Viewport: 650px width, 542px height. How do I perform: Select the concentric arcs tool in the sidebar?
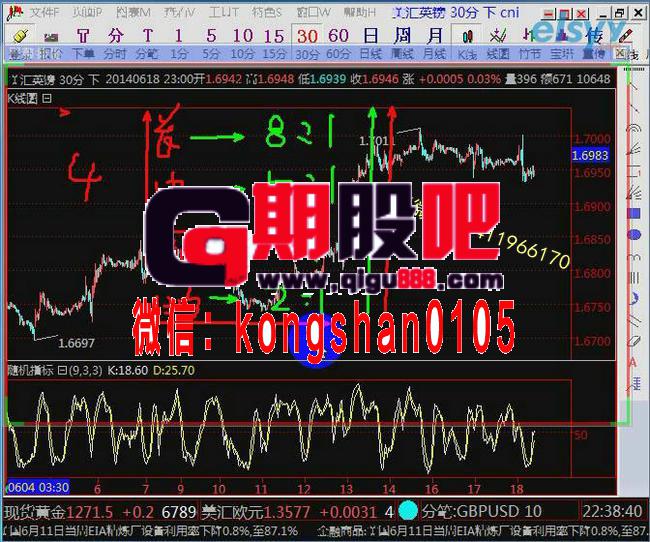click(633, 128)
